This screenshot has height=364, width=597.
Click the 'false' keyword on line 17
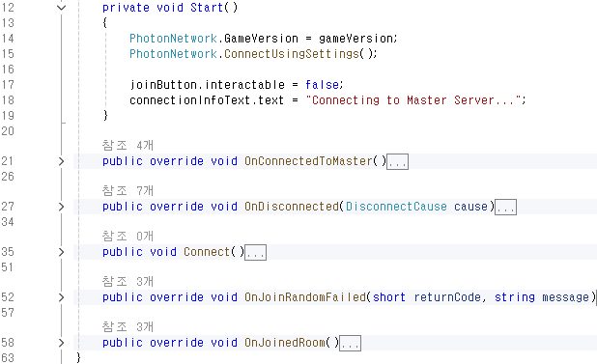(322, 84)
